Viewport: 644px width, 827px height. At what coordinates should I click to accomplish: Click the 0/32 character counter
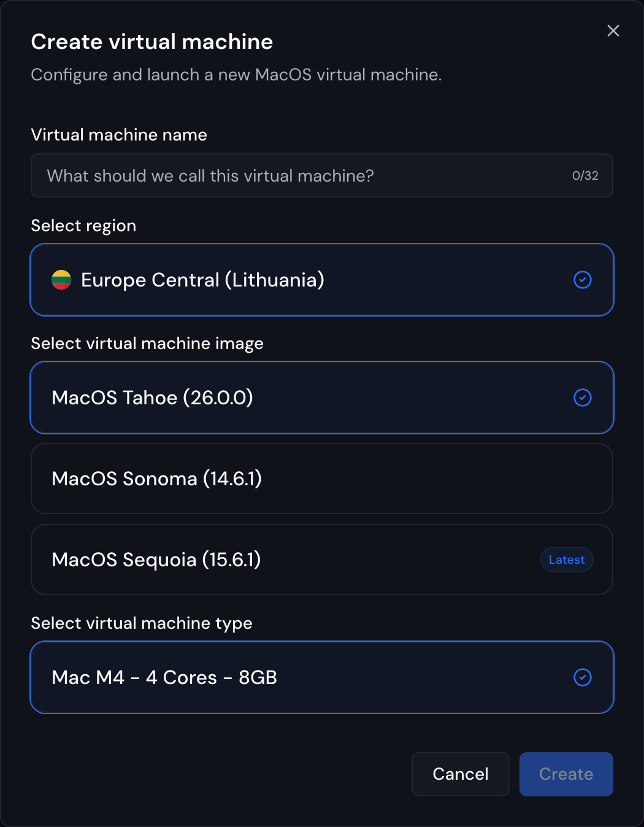585,175
